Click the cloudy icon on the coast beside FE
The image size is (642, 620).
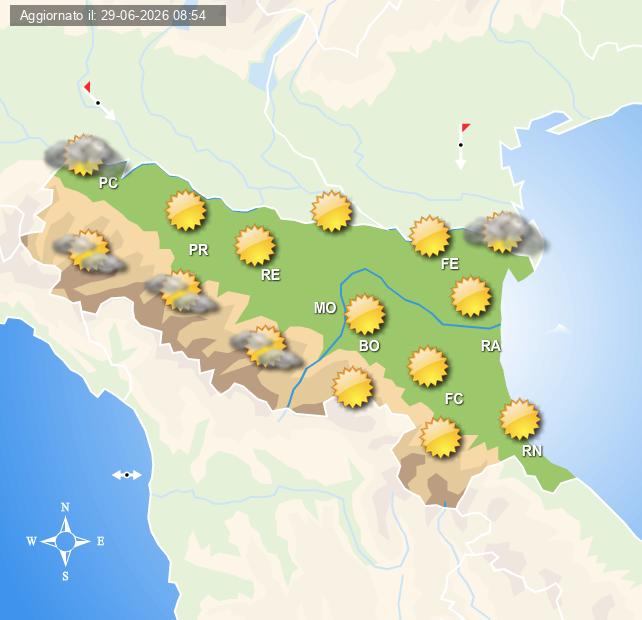click(x=506, y=232)
